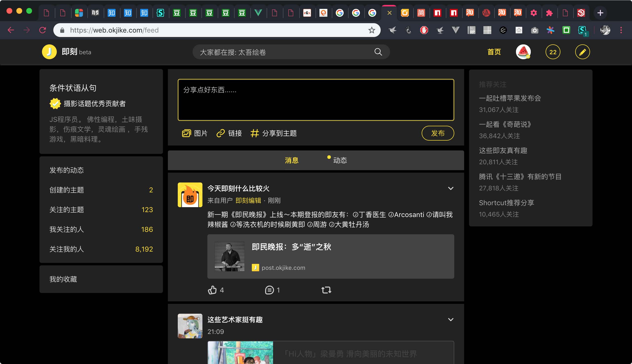Open 我的收藏 favorites
Screen dimensions: 632x364
(x=63, y=279)
